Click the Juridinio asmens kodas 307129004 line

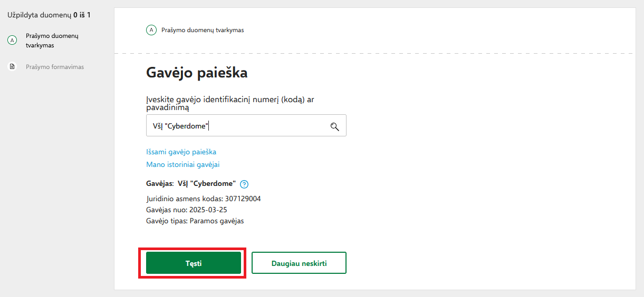[203, 199]
